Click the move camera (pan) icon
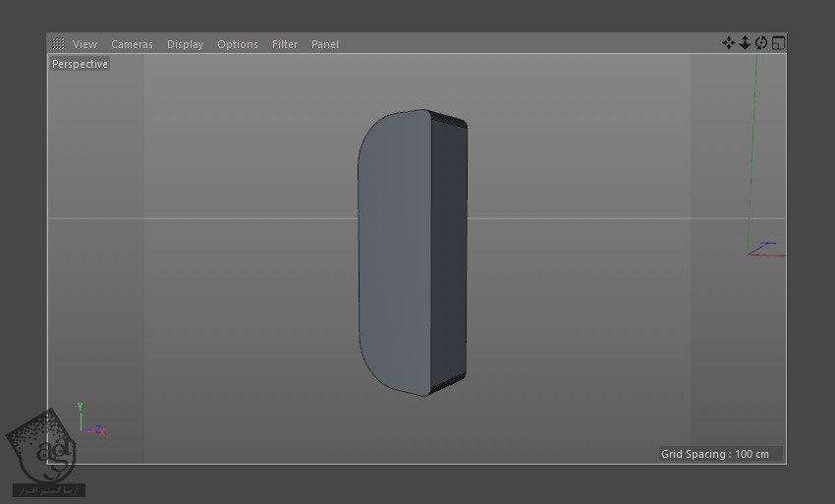The height and width of the screenshot is (504, 835). [729, 43]
